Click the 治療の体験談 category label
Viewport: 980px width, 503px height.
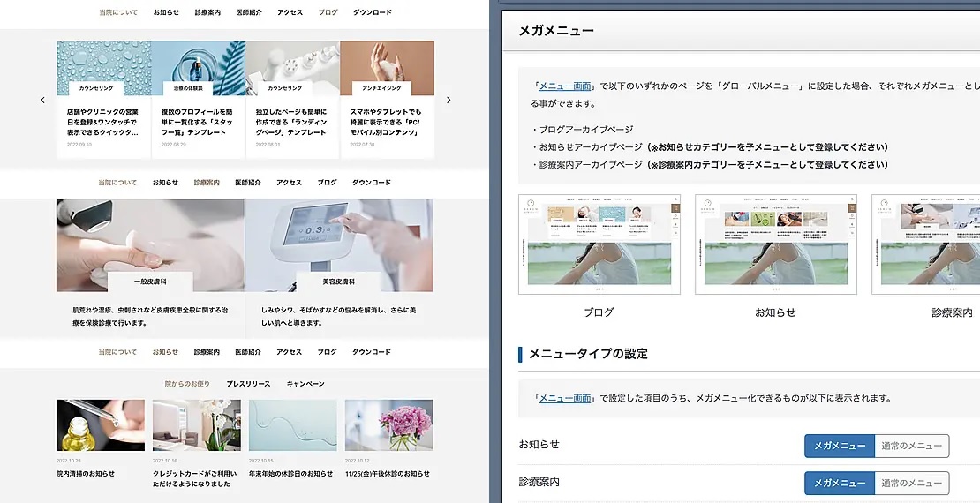coord(189,88)
